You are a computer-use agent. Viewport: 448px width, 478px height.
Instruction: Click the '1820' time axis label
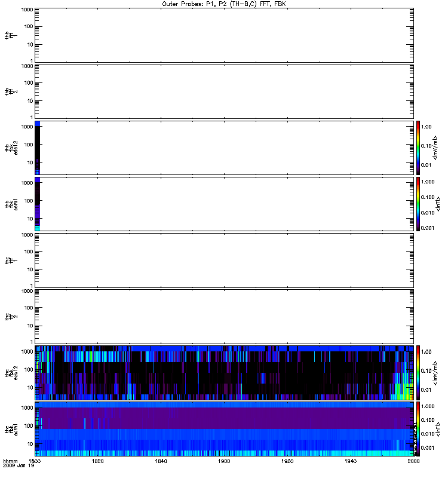(x=97, y=461)
